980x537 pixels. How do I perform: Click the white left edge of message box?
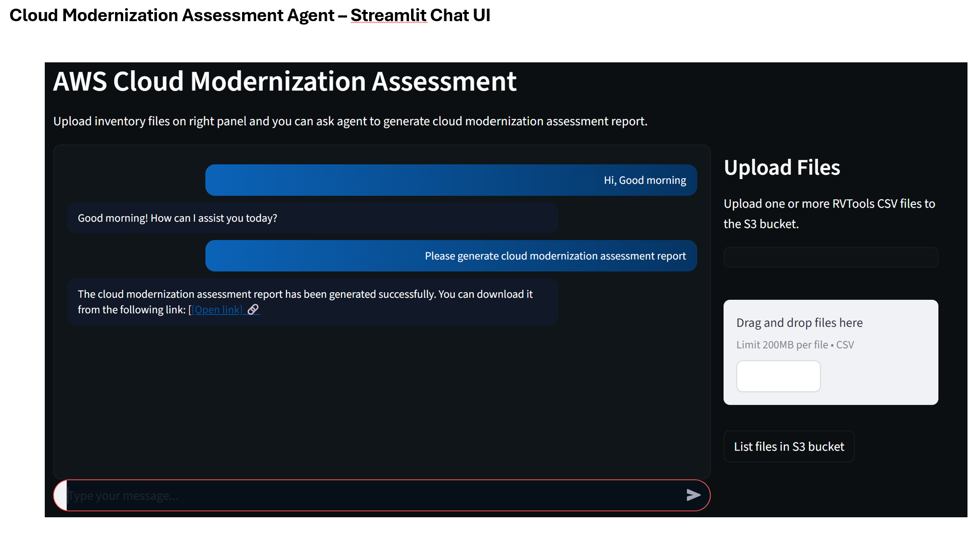(60, 496)
